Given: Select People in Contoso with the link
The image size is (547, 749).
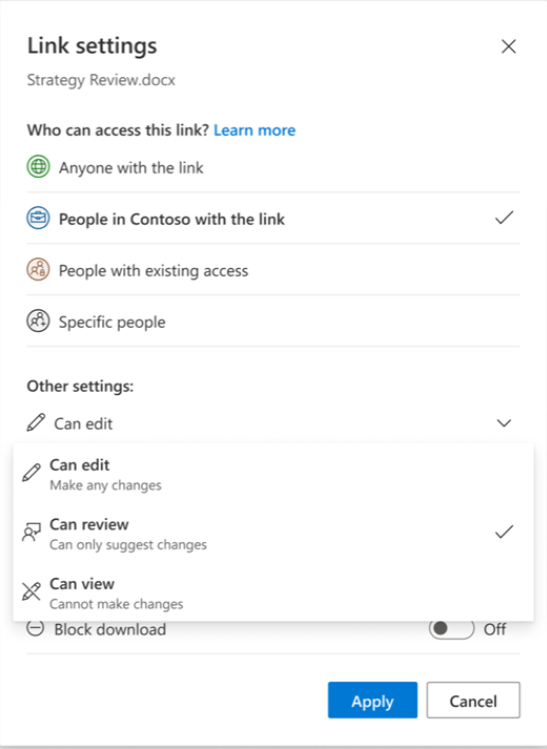Looking at the screenshot, I should (273, 219).
